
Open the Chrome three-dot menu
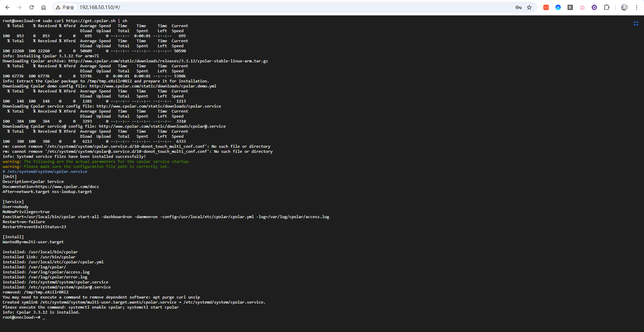[637, 7]
